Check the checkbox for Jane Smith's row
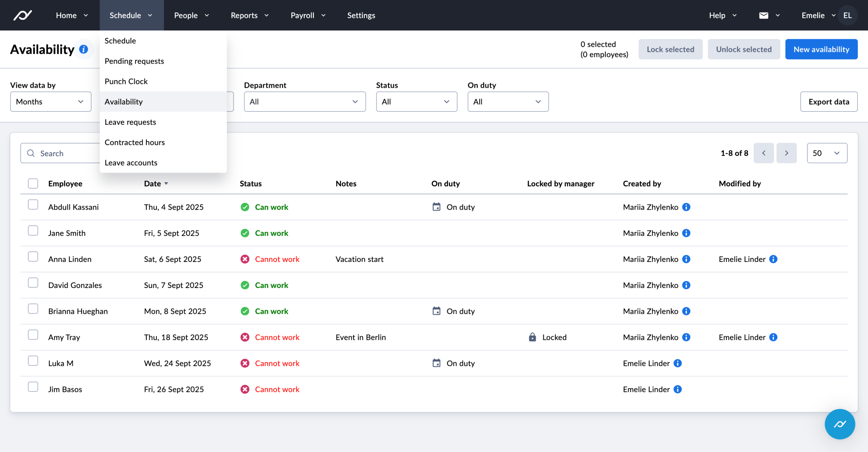This screenshot has height=452, width=868. [x=33, y=230]
